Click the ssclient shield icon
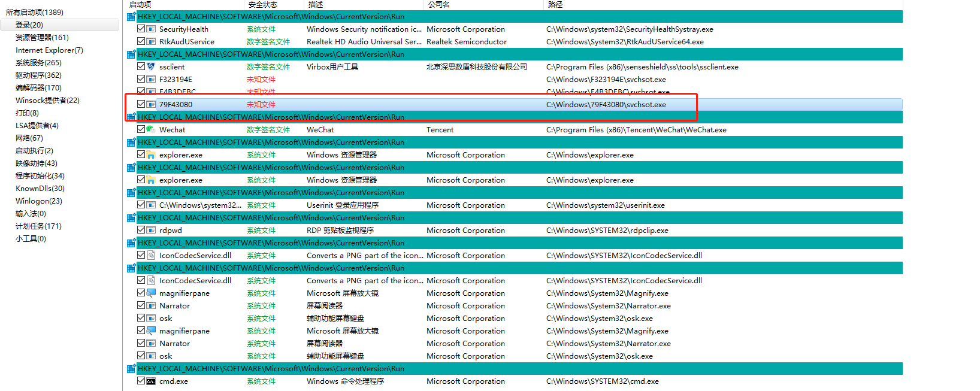This screenshot has width=980, height=391. coord(151,66)
